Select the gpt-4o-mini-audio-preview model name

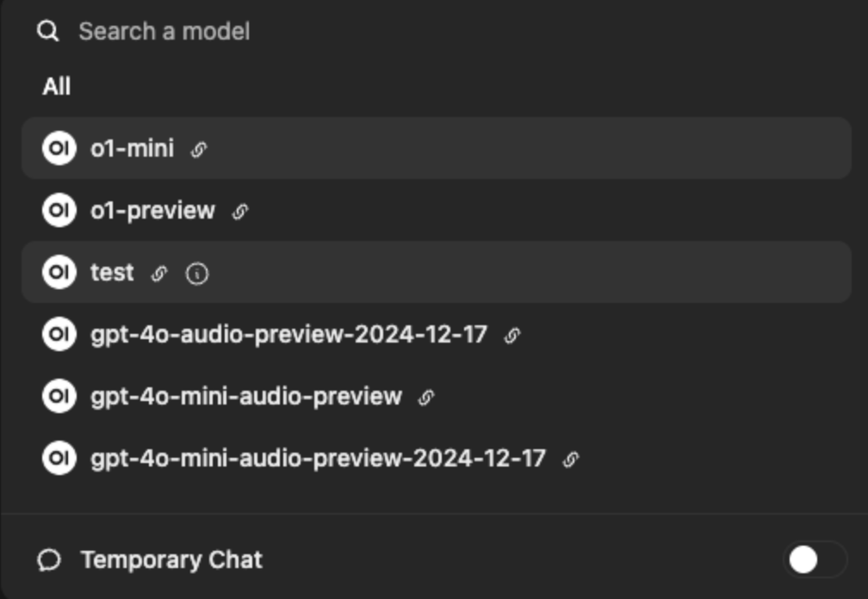click(246, 397)
